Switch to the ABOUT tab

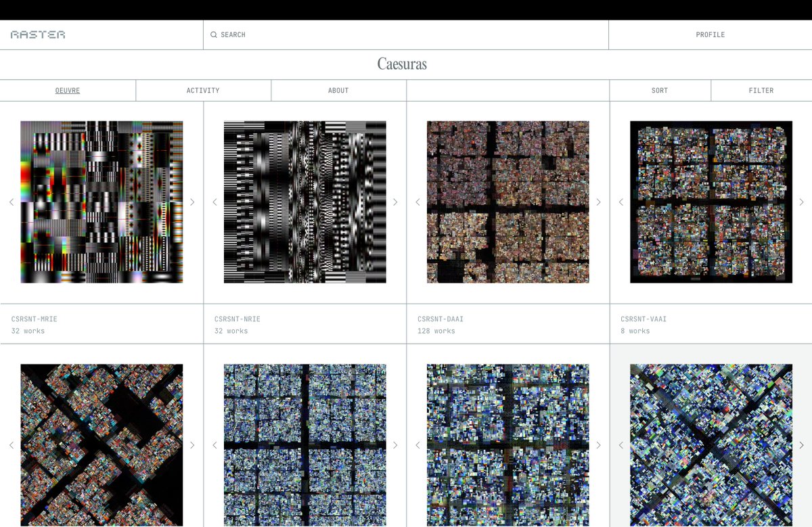[338, 90]
